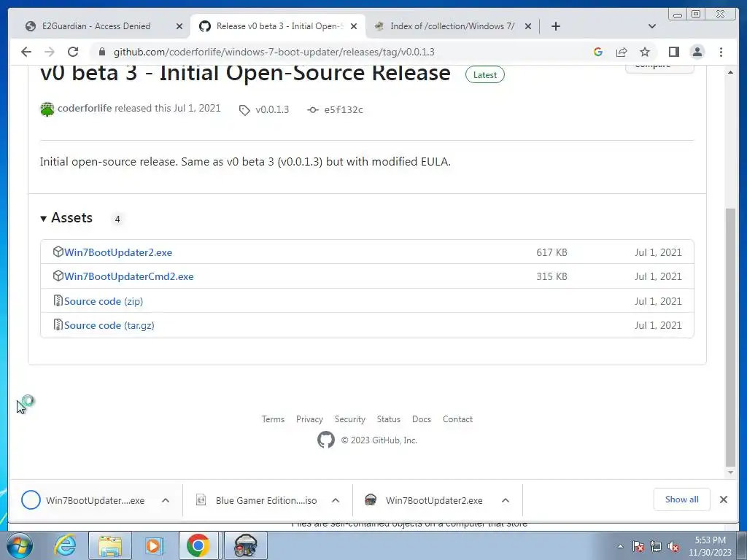Open Blue Gamer Edition....iso download
This screenshot has height=560, width=747.
click(258, 500)
